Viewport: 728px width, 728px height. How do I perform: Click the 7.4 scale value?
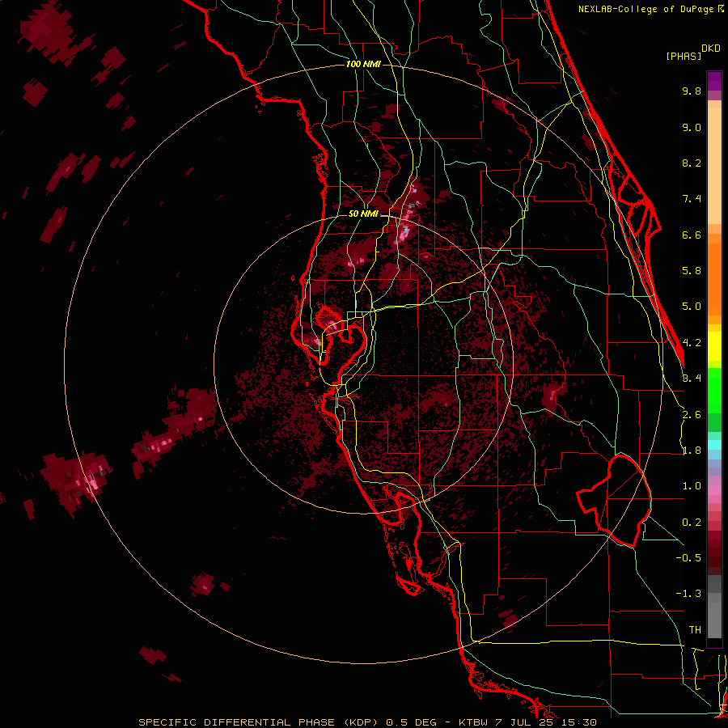click(x=692, y=199)
